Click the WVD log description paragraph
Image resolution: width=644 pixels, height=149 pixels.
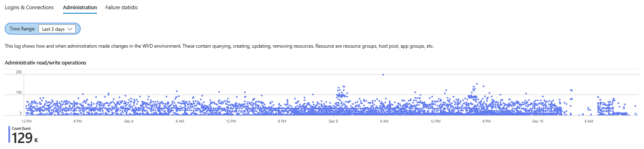pos(219,46)
